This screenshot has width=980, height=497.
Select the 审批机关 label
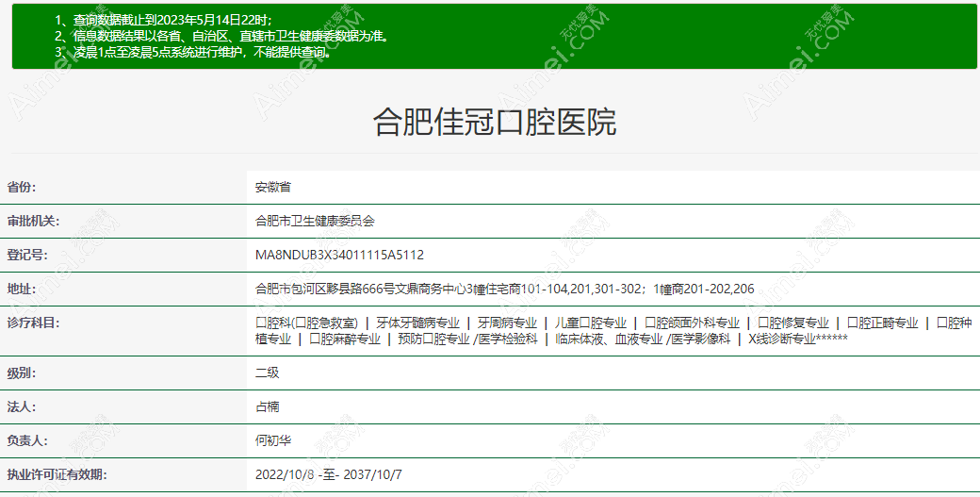click(x=33, y=221)
